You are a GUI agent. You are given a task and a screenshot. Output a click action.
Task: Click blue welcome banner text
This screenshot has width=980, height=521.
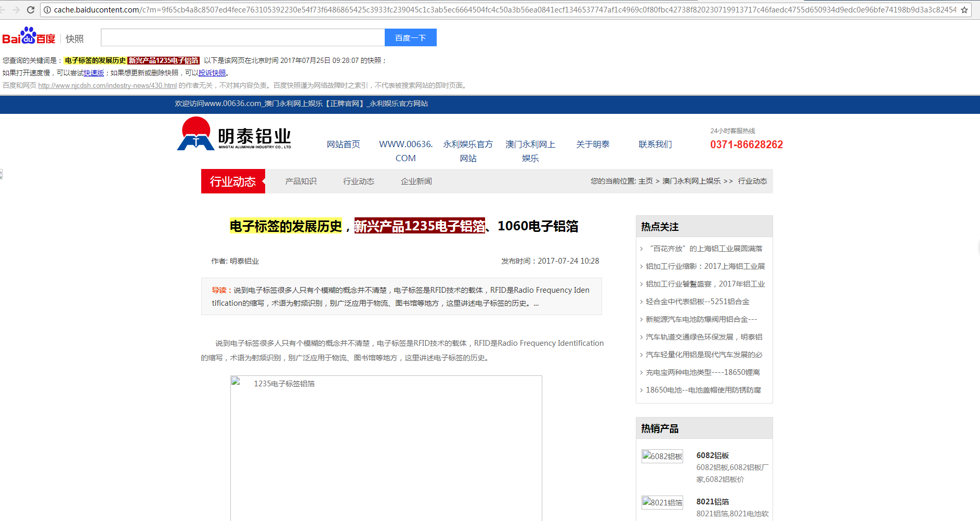click(x=302, y=104)
